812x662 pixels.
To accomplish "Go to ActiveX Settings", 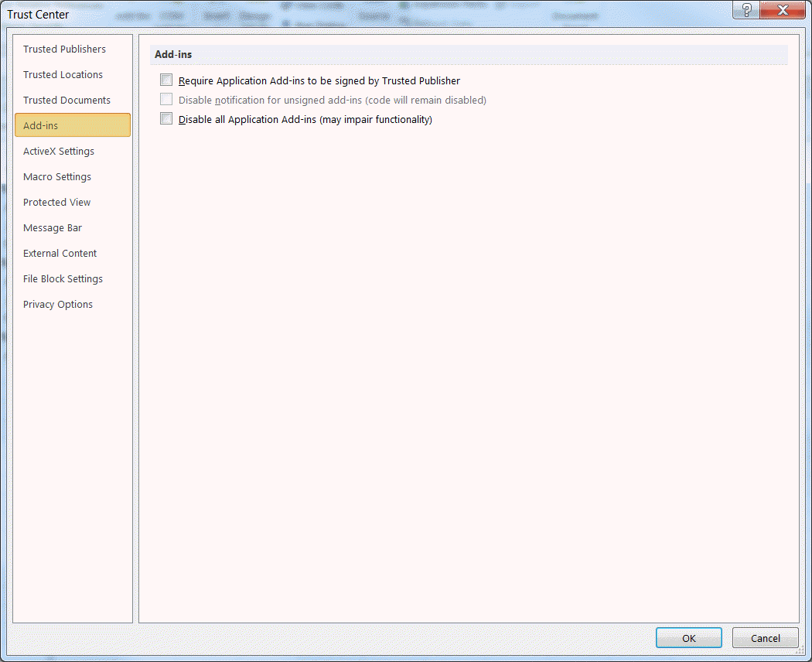I will click(x=59, y=152).
